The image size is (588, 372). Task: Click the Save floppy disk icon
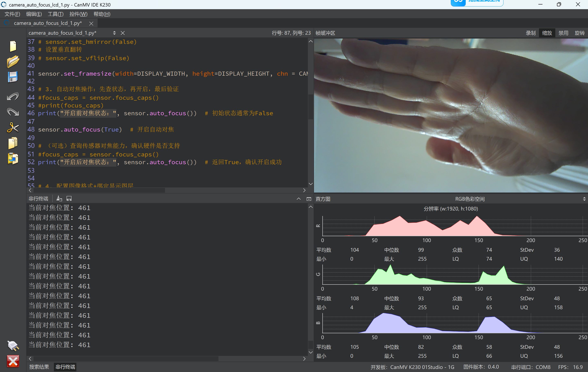[x=13, y=77]
